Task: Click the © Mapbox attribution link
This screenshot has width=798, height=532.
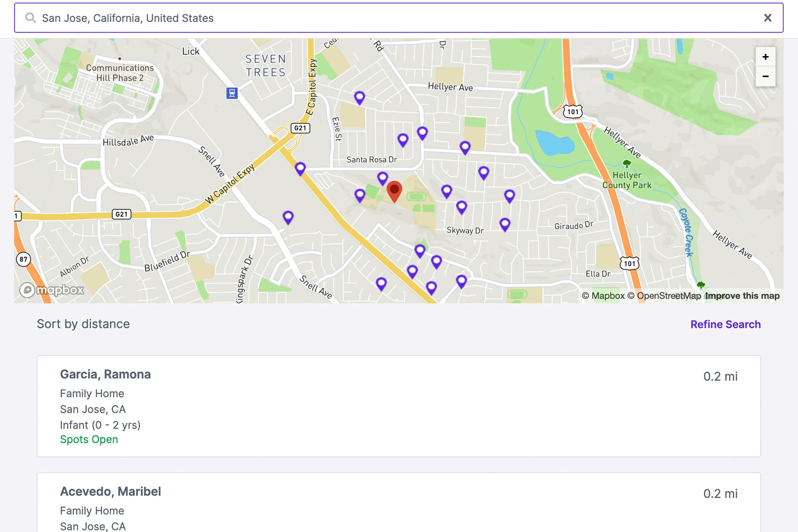Action: [x=603, y=296]
